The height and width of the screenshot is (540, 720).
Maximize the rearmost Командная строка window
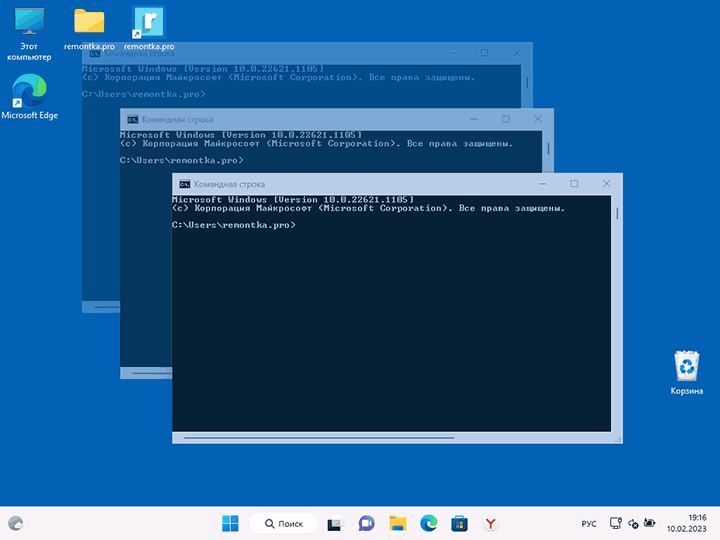point(484,53)
